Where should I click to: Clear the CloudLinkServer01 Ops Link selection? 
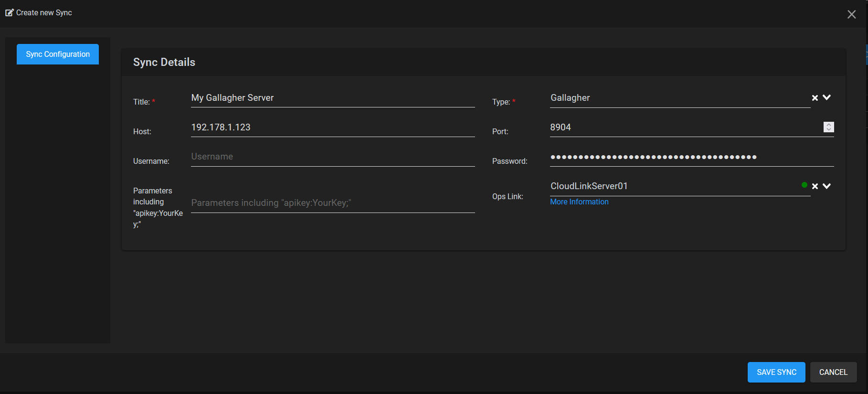pos(815,186)
